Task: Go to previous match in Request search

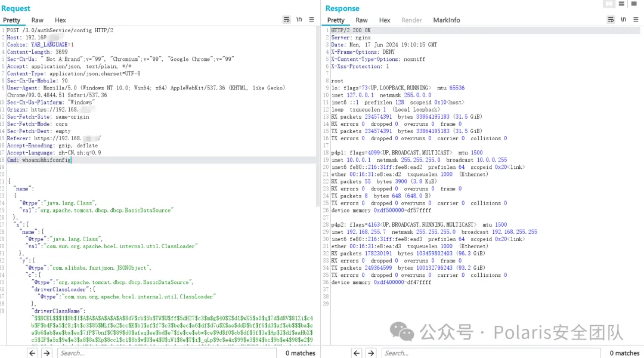Action: coord(32,353)
